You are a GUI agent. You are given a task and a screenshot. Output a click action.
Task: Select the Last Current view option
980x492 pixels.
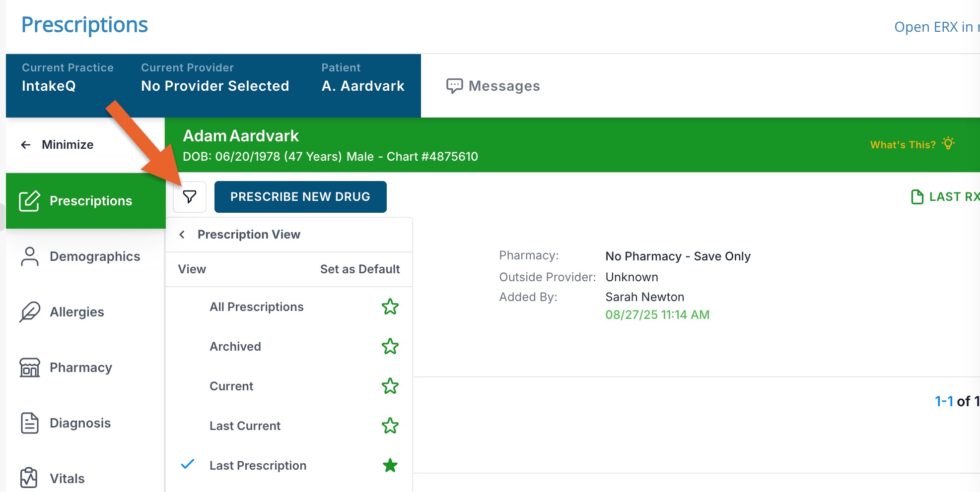click(x=245, y=426)
